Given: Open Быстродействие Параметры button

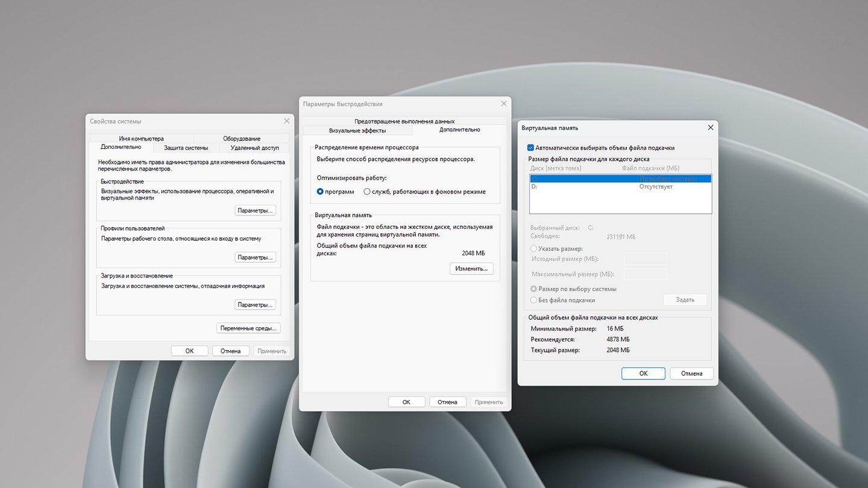Looking at the screenshot, I should (255, 210).
